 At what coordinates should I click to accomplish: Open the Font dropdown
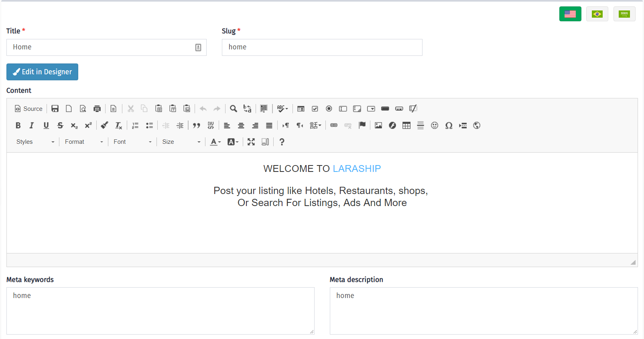(x=132, y=142)
